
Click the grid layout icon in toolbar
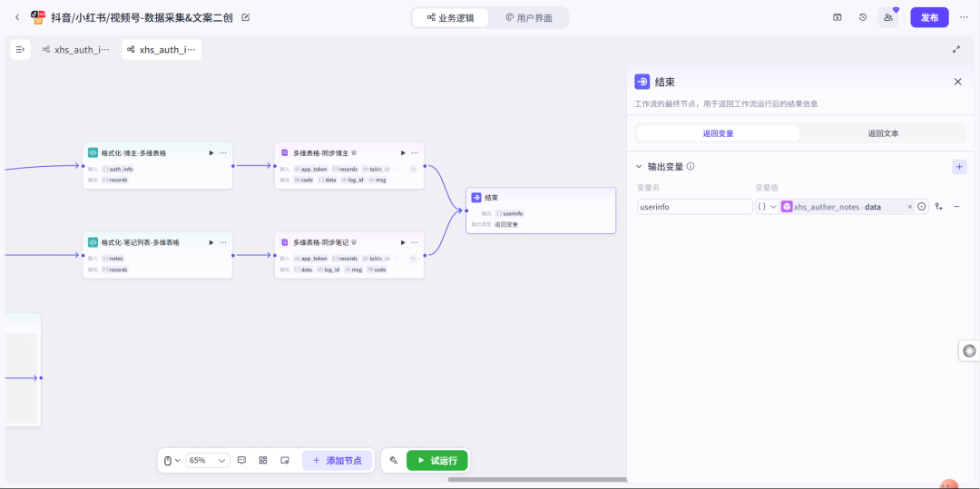tap(263, 461)
